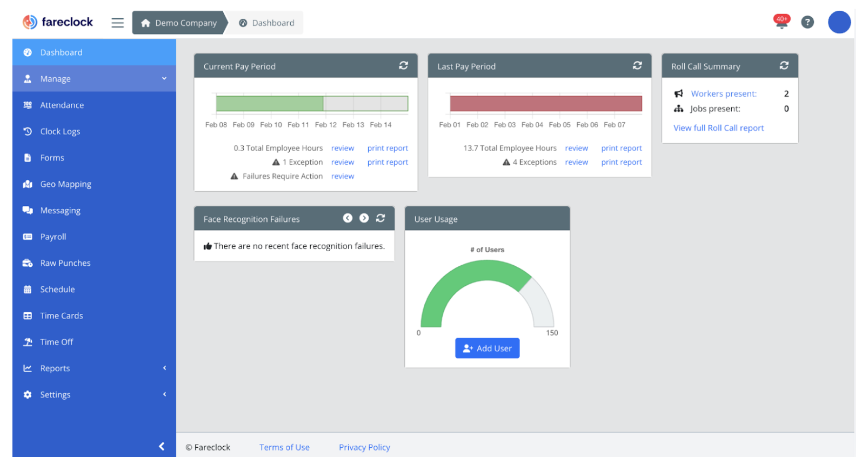Refresh the Face Recognition Failures panel
The width and height of the screenshot is (868, 471).
tap(380, 218)
